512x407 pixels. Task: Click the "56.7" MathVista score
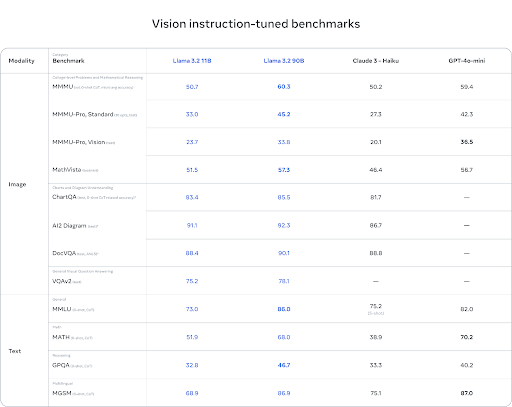click(467, 170)
